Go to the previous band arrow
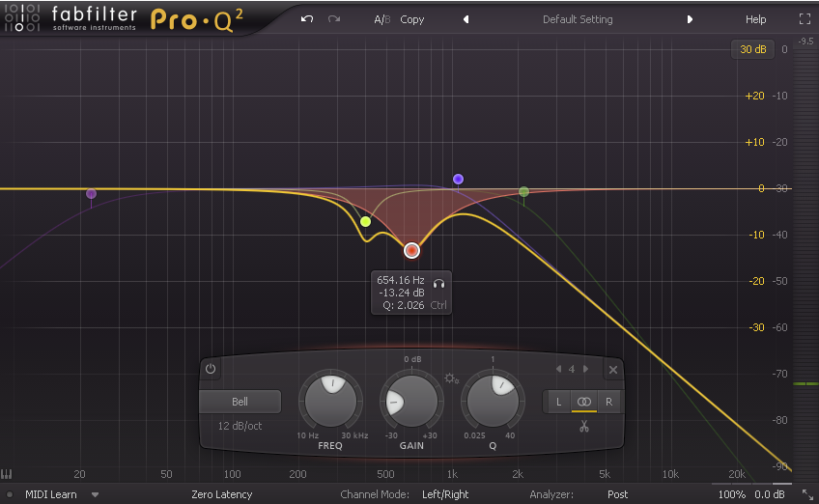 coord(559,369)
